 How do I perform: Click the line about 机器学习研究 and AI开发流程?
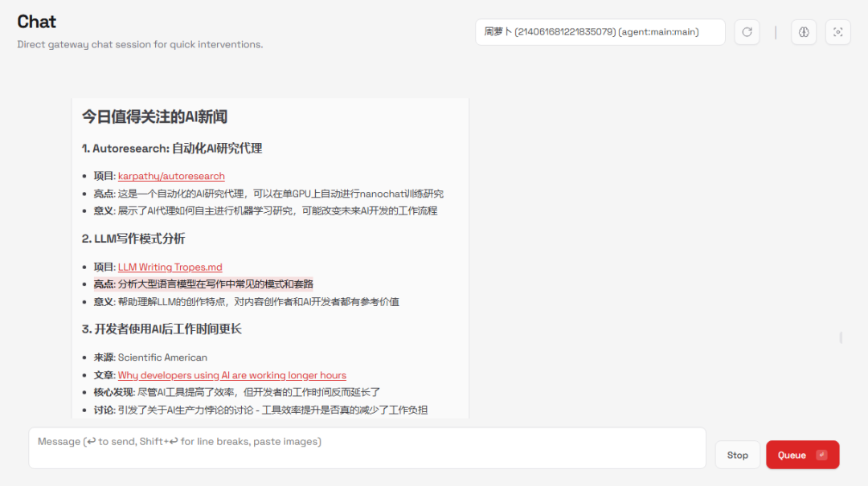pos(266,211)
